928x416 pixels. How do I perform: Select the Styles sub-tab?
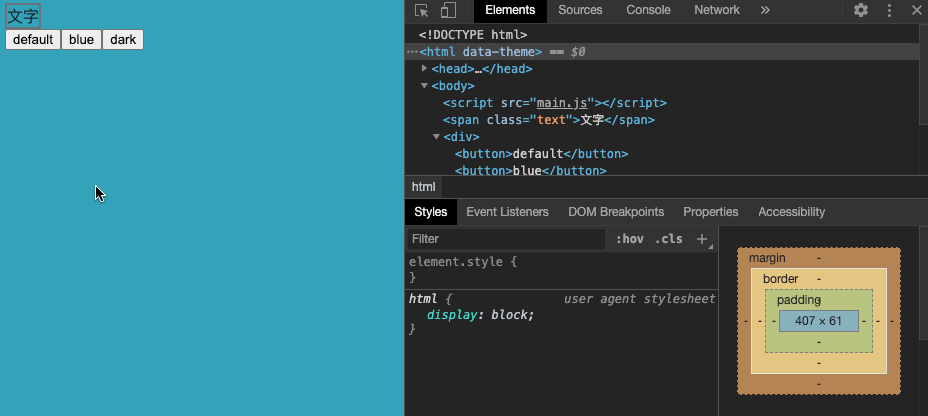431,212
